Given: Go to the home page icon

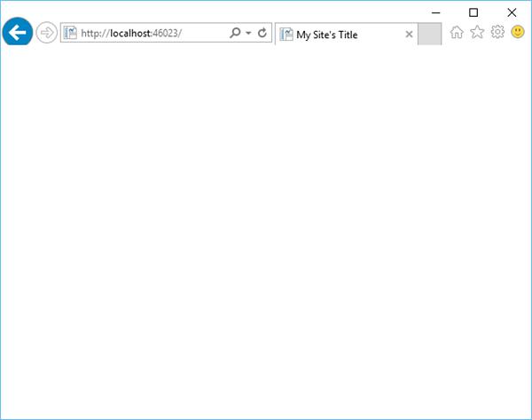Looking at the screenshot, I should pyautogui.click(x=457, y=32).
